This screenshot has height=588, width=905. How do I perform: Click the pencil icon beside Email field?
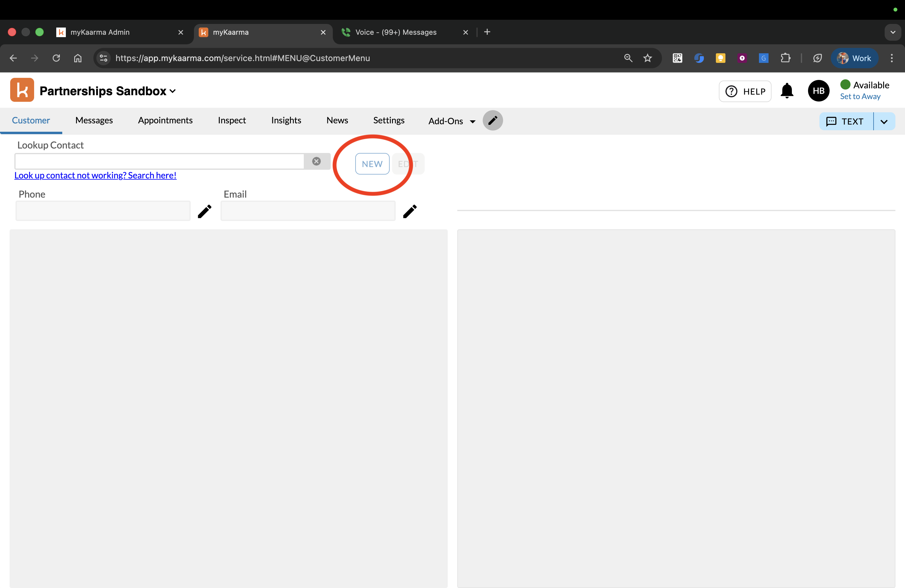(x=409, y=211)
